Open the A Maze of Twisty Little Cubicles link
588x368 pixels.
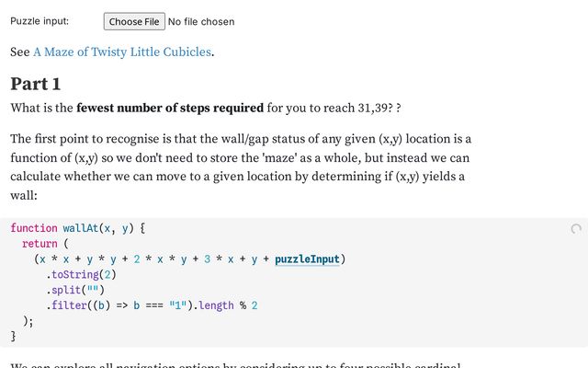pos(122,52)
